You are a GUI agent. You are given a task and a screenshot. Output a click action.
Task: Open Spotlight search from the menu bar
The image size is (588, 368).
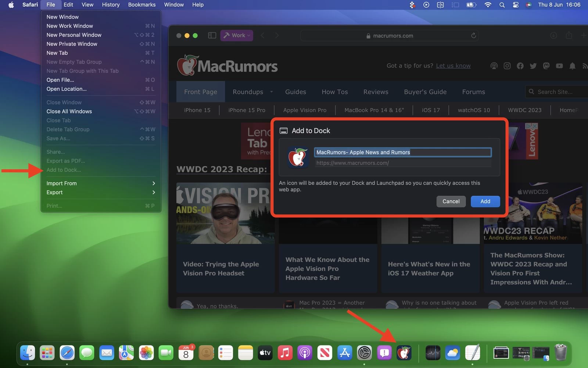[502, 5]
